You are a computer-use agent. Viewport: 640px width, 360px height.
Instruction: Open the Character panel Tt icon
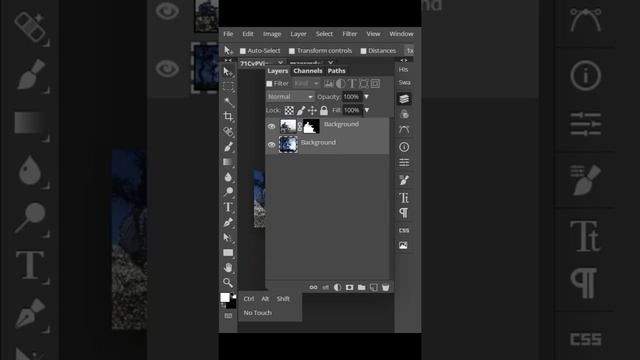(404, 198)
